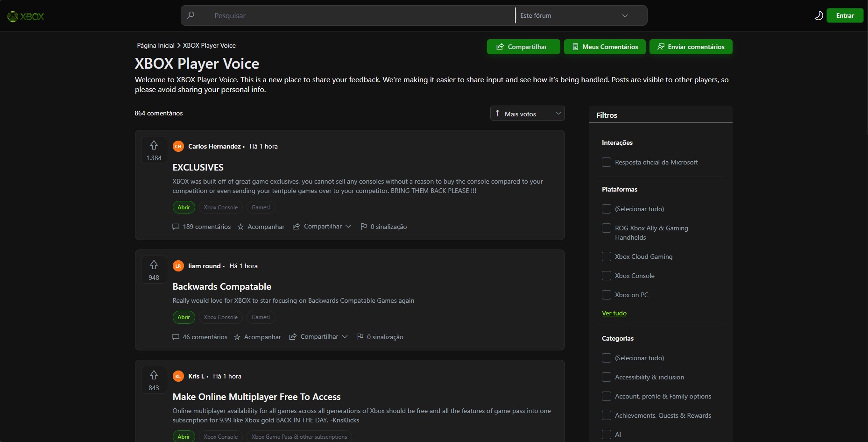Click the 1.384 vote count
This screenshot has height=442, width=868.
(x=154, y=158)
